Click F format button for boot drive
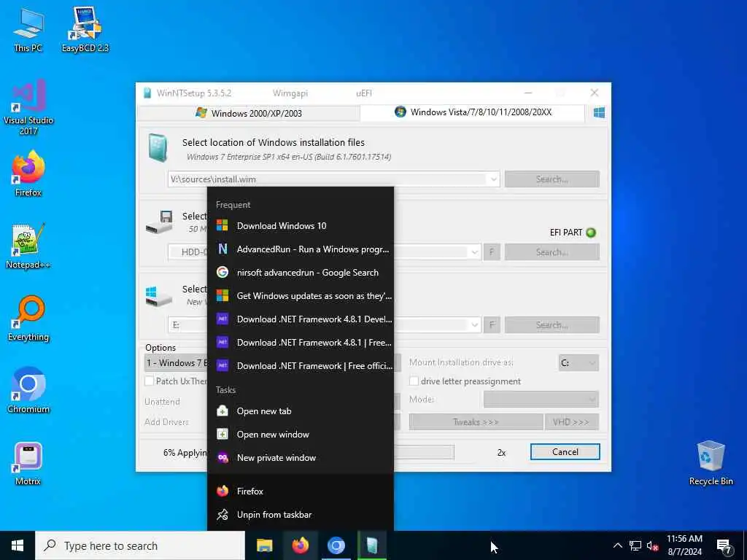747x560 pixels. coord(492,252)
